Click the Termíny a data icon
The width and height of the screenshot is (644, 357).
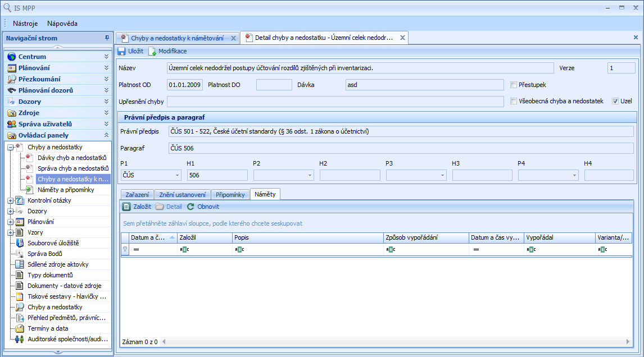[x=20, y=328]
